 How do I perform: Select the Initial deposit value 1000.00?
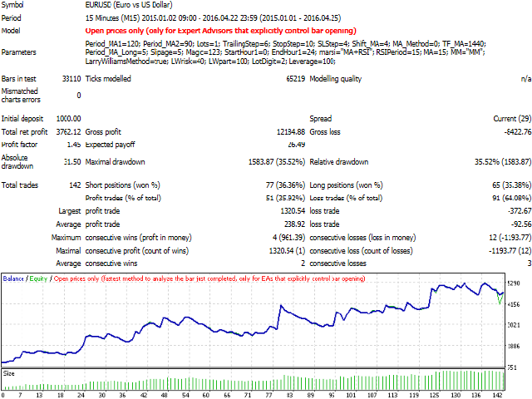click(66, 119)
